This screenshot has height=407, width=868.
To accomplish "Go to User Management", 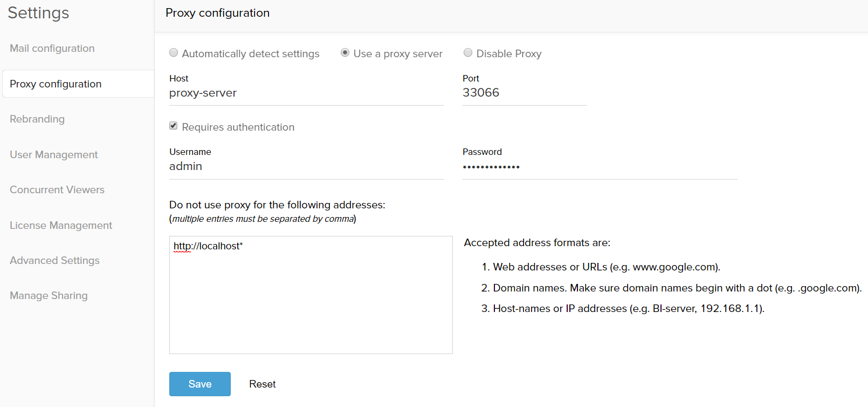I will [54, 155].
